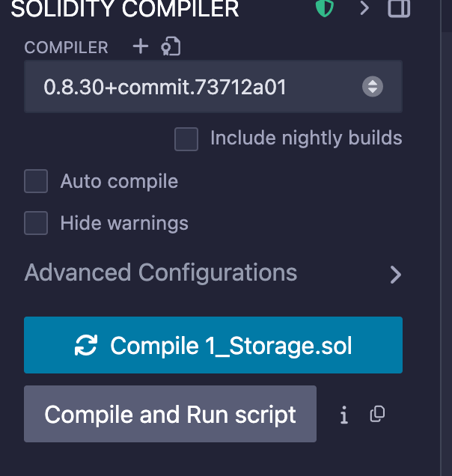Click the refresh arrows icon on Compile button
Image resolution: width=452 pixels, height=476 pixels.
pyautogui.click(x=86, y=345)
